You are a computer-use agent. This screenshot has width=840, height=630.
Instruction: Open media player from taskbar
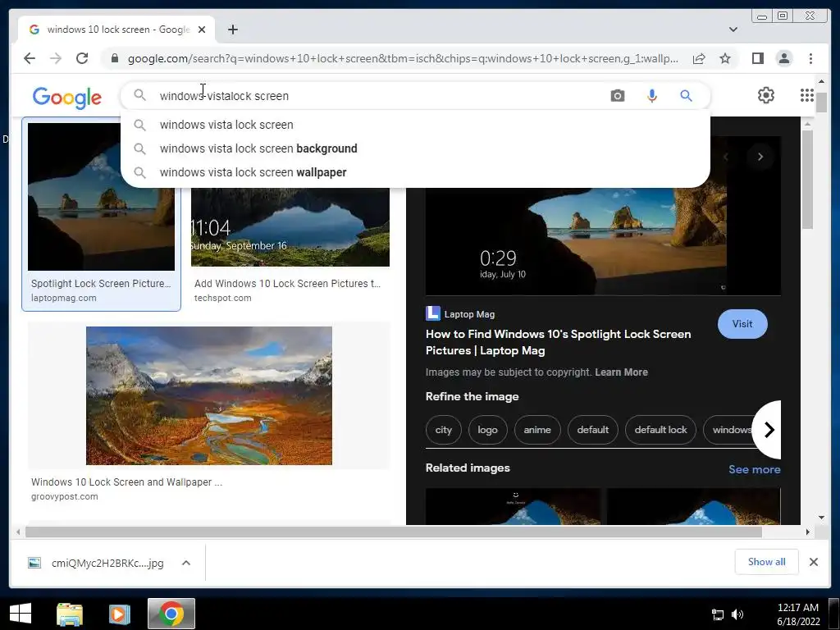[120, 614]
